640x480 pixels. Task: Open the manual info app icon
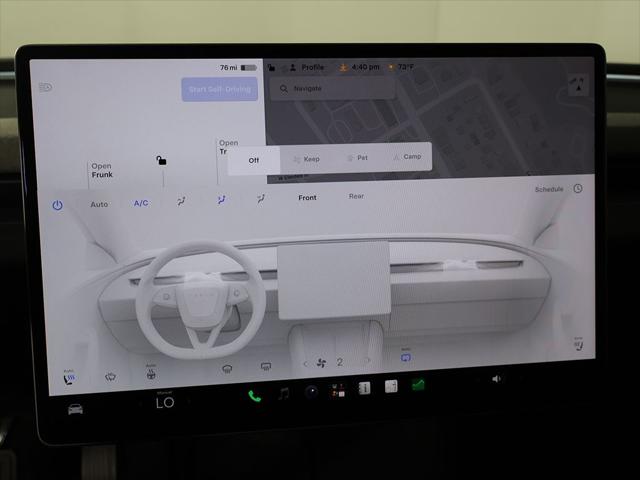coord(364,388)
